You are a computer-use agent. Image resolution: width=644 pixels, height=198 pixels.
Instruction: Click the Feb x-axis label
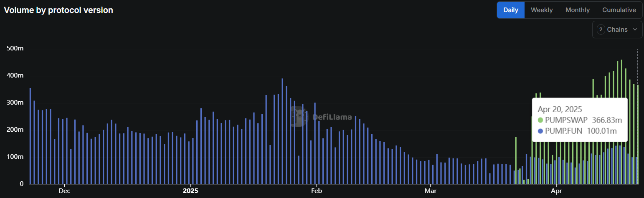[x=317, y=191]
